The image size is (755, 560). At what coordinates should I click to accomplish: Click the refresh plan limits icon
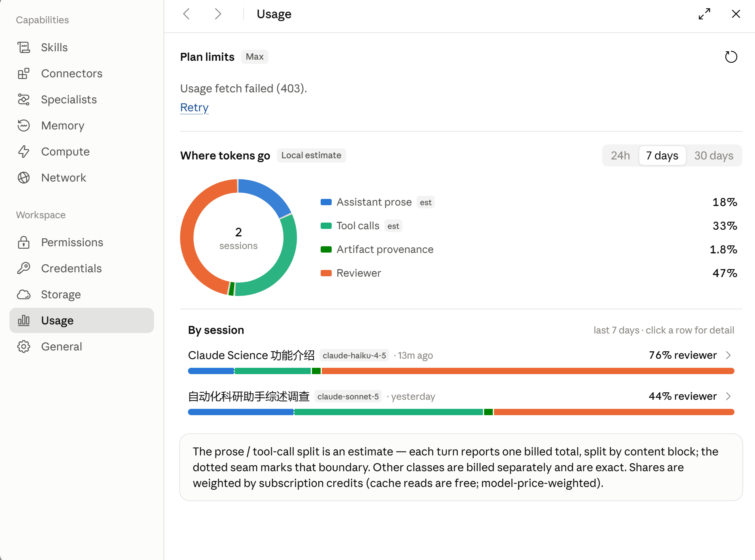tap(731, 57)
